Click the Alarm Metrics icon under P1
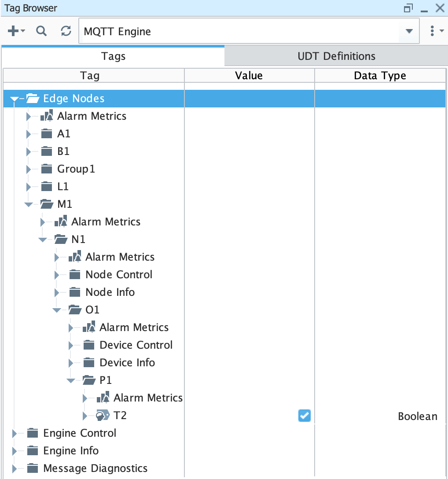 pos(103,398)
